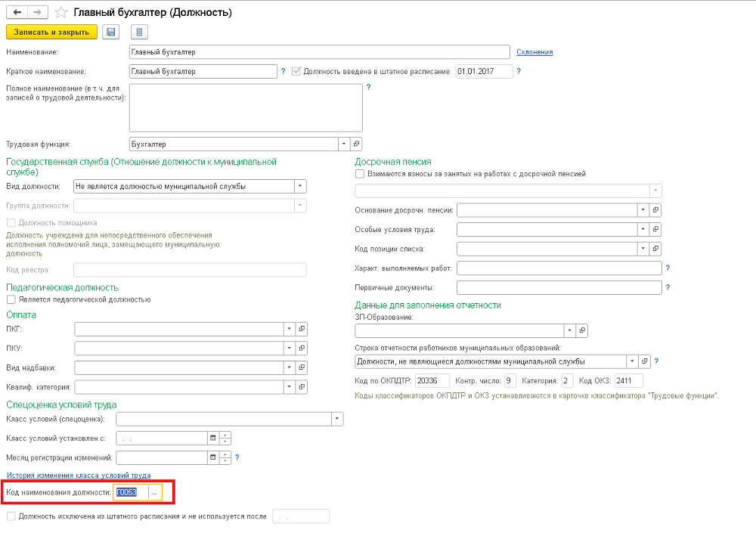Click the save diskette icon in toolbar
This screenshot has width=756, height=533.
pyautogui.click(x=111, y=32)
